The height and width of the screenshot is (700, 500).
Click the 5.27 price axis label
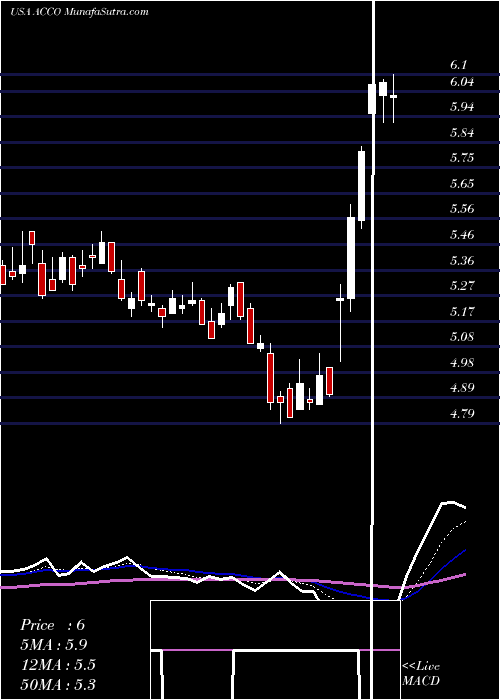(462, 285)
